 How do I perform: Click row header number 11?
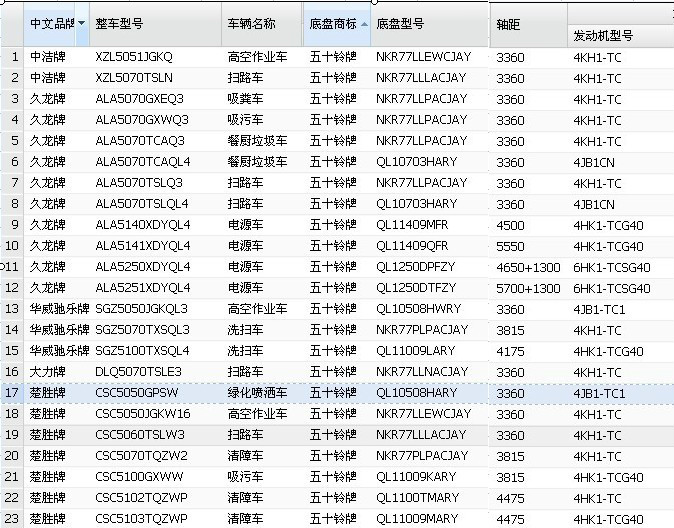point(12,267)
